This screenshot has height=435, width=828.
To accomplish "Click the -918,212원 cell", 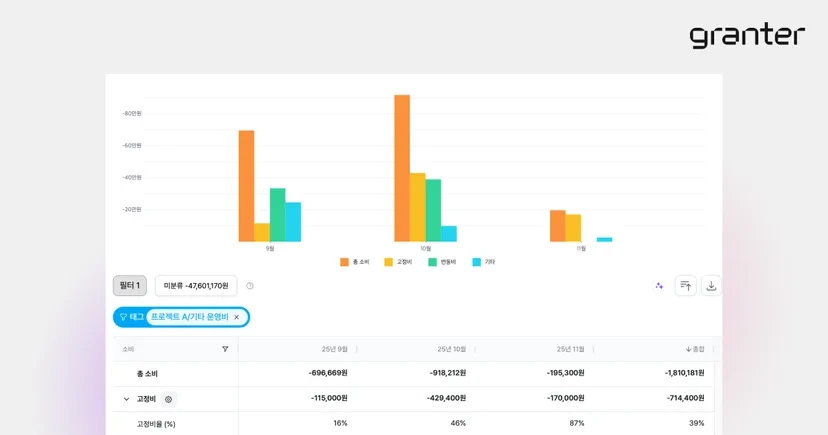I will click(448, 373).
